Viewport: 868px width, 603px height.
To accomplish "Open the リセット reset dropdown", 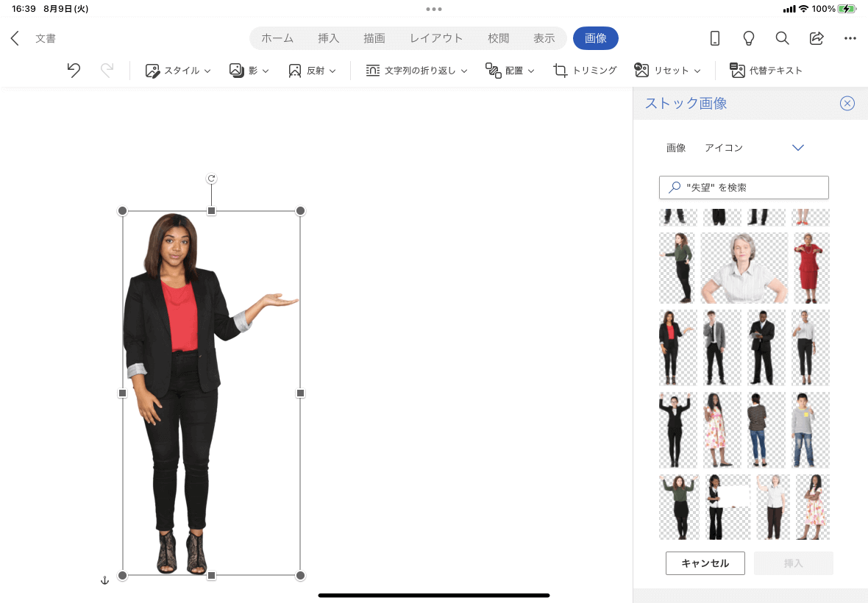I will (x=667, y=71).
